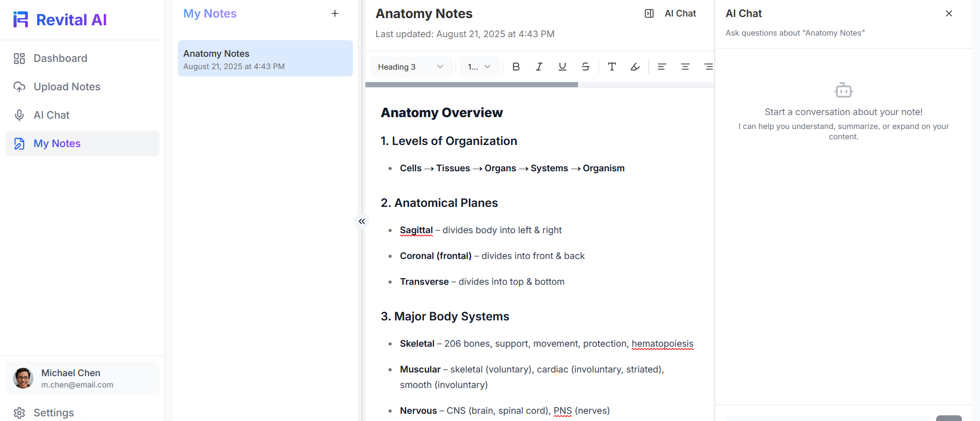Viewport: 980px width, 421px height.
Task: Open Settings from the sidebar
Action: pos(53,413)
